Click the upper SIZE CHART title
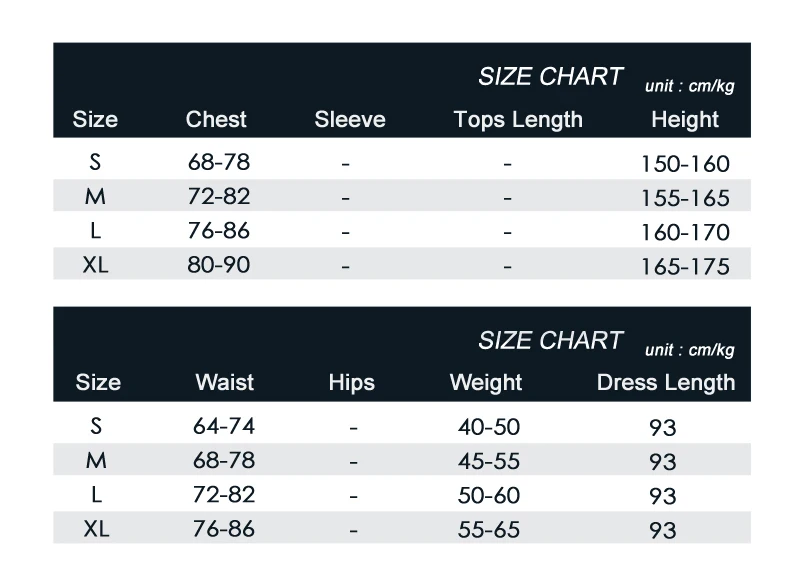The height and width of the screenshot is (581, 800). click(x=551, y=77)
